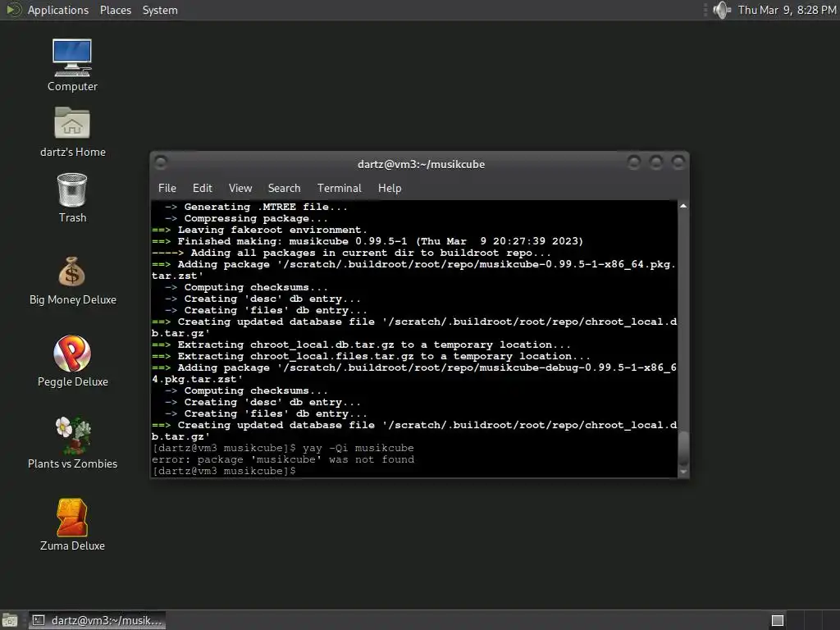Image resolution: width=840 pixels, height=630 pixels.
Task: Click the workspace switcher square in bottom panel
Action: [778, 620]
